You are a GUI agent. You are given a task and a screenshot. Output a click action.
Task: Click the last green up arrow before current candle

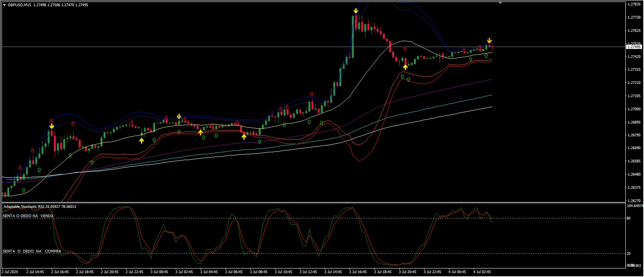coord(486,56)
